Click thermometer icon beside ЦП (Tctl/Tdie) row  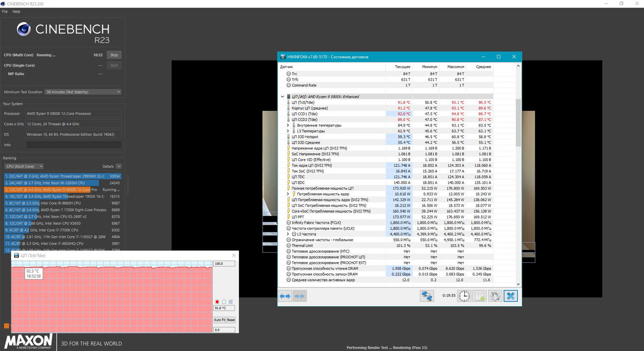click(x=288, y=102)
